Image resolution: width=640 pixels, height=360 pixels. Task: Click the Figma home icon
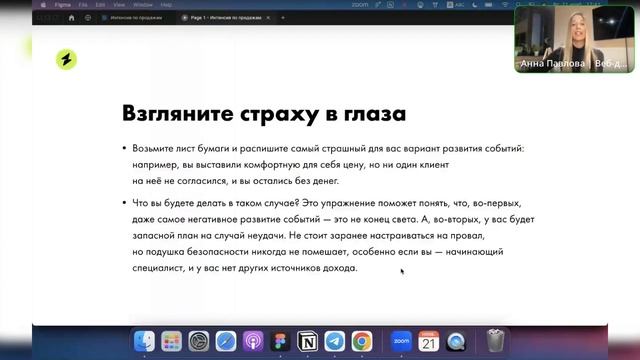coord(71,18)
